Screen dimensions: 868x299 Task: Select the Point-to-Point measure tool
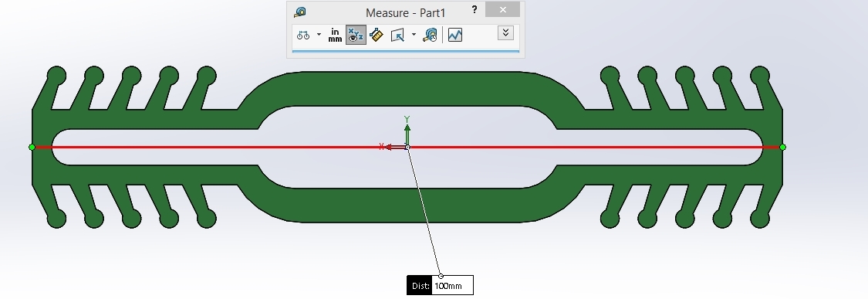click(x=377, y=36)
